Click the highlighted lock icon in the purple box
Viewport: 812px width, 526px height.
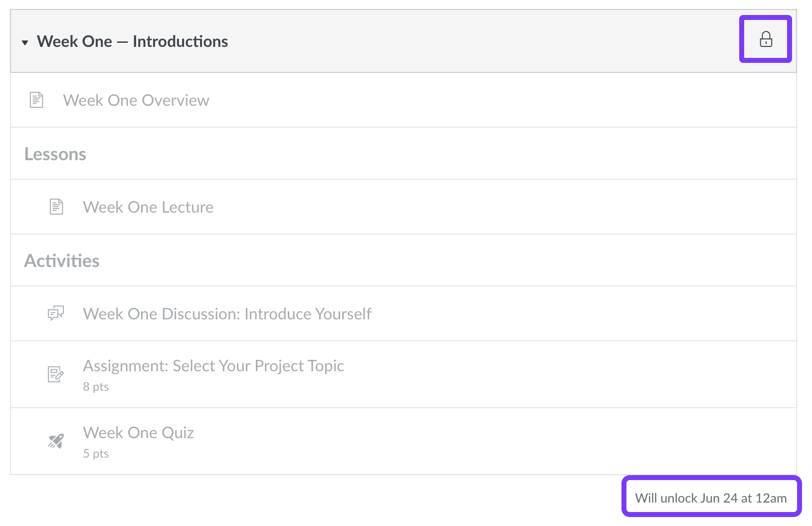(x=766, y=40)
